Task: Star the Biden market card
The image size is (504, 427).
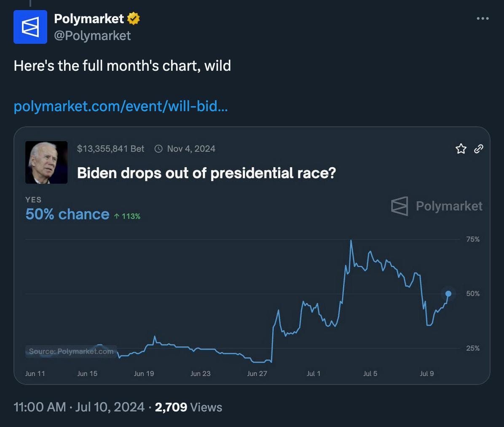Action: pyautogui.click(x=461, y=148)
